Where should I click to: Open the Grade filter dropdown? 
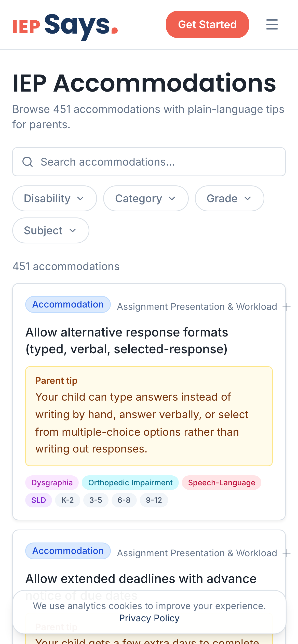tap(229, 198)
